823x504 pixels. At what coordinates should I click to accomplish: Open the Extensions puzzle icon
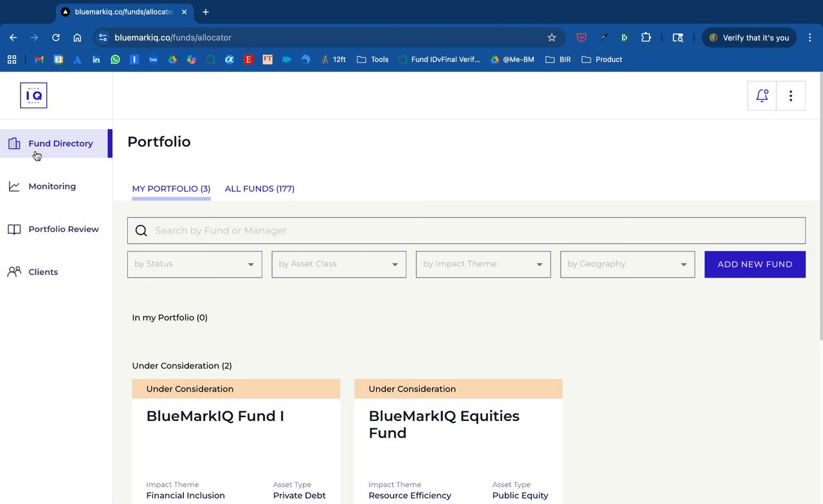pyautogui.click(x=646, y=38)
